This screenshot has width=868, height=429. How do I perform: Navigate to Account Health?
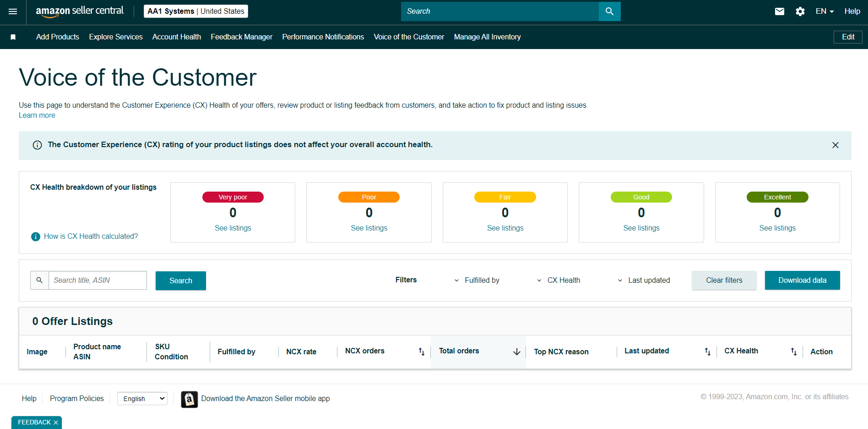pos(177,37)
